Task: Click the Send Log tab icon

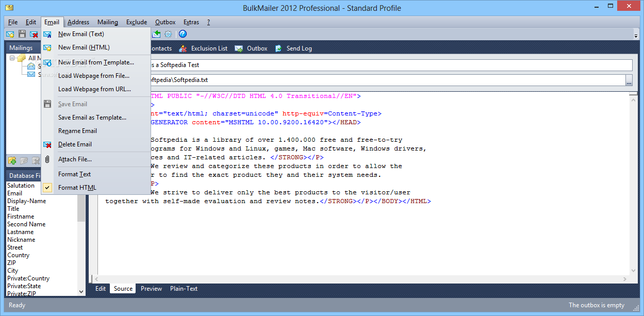Action: click(x=278, y=48)
